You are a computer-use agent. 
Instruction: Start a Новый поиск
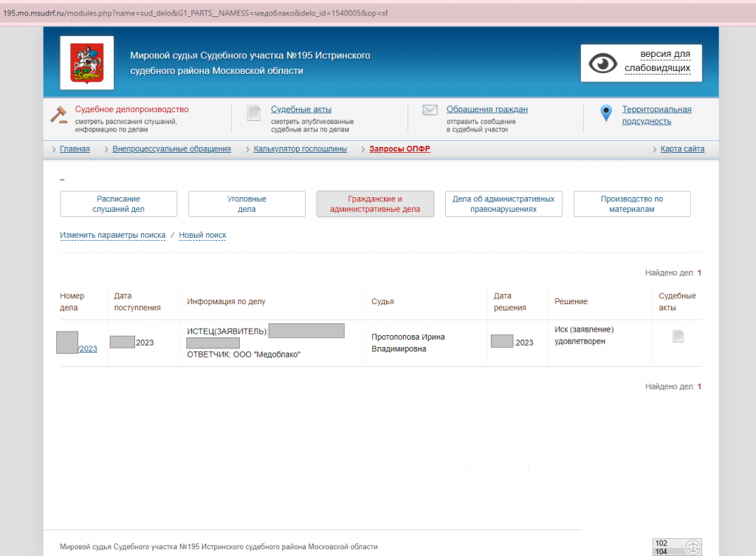(x=202, y=236)
